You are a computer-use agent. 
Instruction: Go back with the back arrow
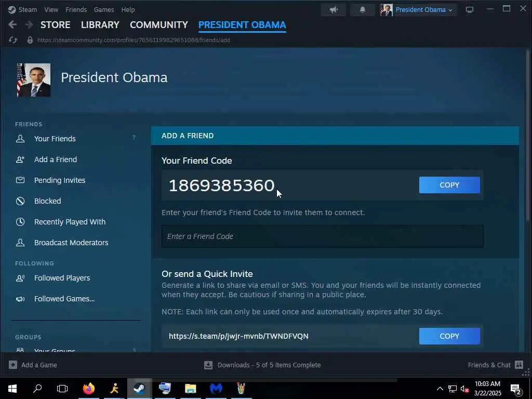coord(12,25)
